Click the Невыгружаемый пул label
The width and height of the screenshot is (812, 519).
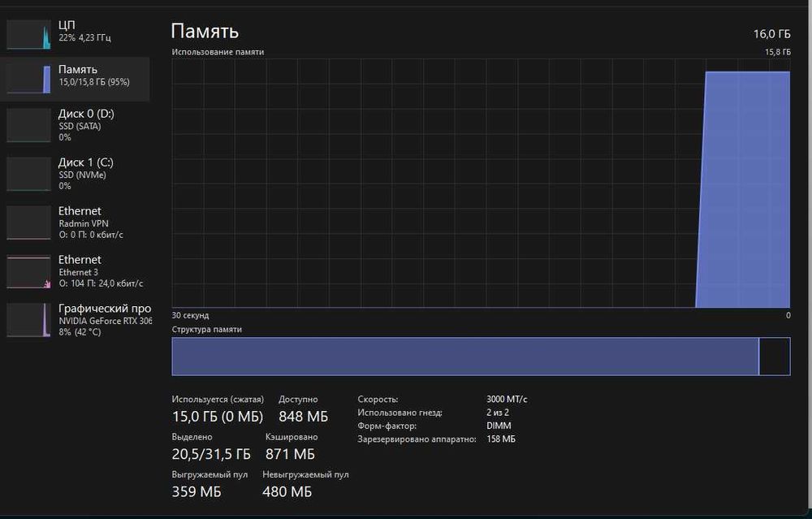tap(305, 474)
